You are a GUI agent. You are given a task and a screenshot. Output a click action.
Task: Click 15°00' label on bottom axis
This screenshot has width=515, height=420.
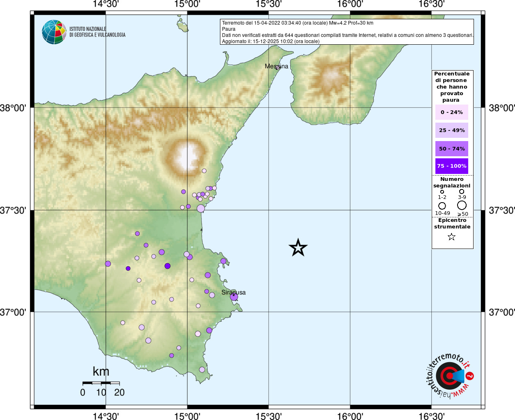(x=187, y=416)
